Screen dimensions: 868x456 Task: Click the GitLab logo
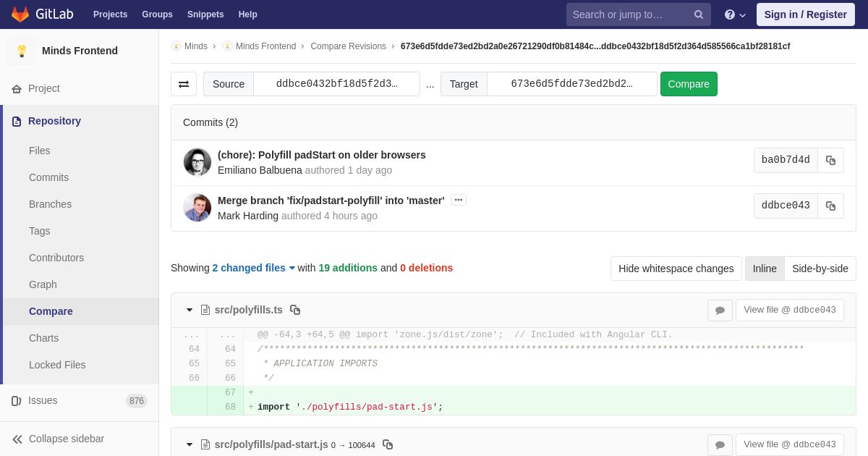pyautogui.click(x=42, y=14)
